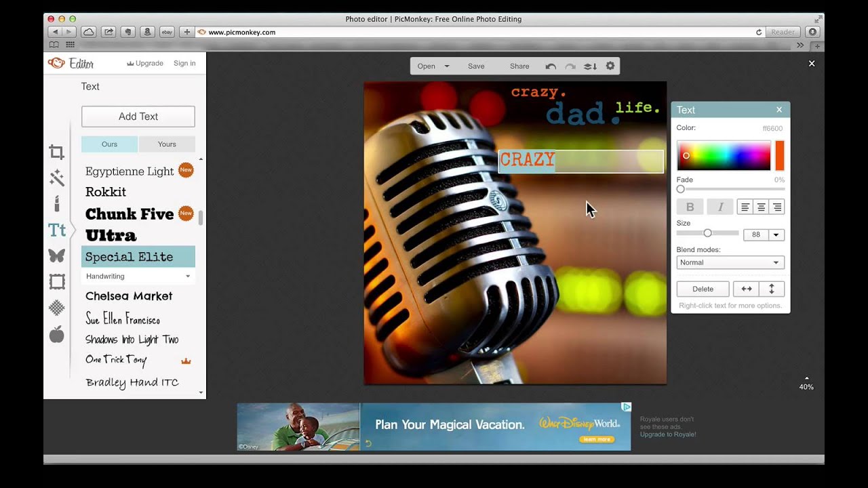Screen dimensions: 868x488
Task: Click the Add Text button
Action: (138, 117)
